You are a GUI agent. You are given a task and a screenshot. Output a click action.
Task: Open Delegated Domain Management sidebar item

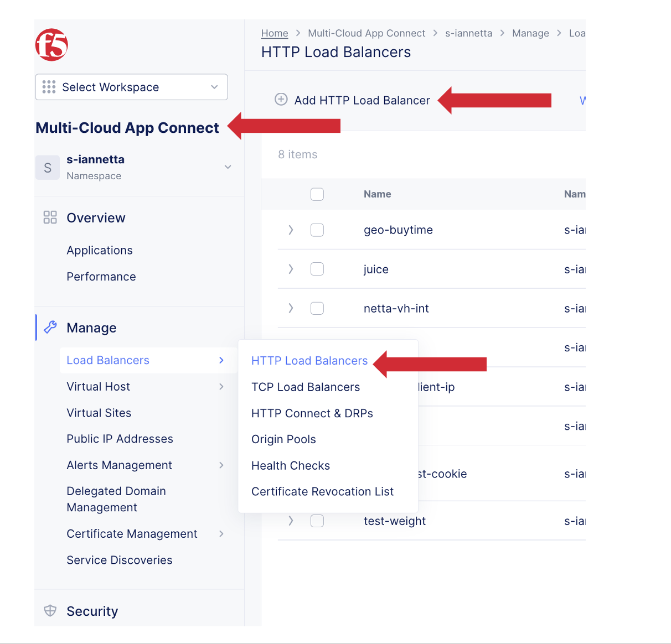coord(116,499)
